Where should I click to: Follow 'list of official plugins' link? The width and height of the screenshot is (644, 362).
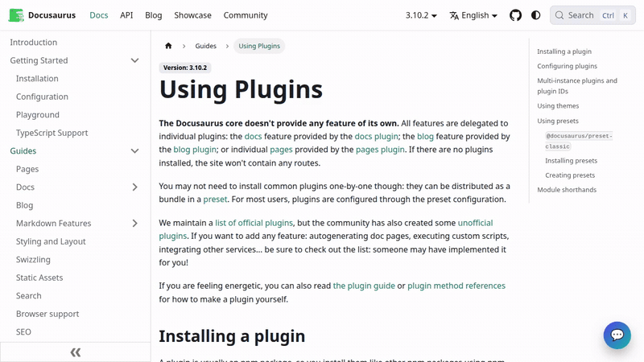tap(254, 223)
